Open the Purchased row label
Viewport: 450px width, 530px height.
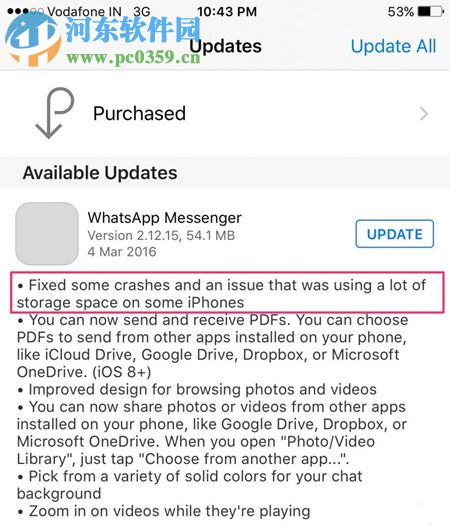click(139, 113)
